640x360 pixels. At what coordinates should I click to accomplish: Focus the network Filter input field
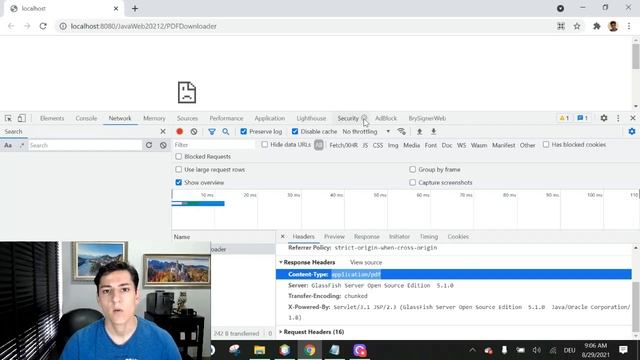(213, 145)
